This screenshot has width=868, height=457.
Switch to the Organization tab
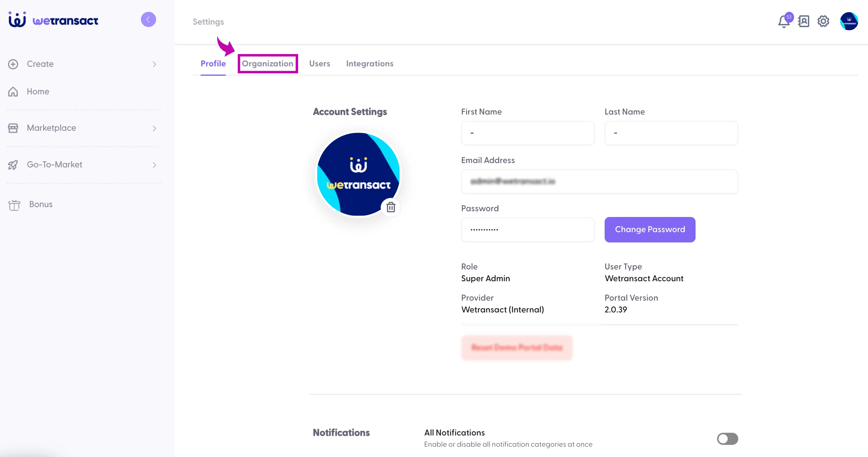pos(268,63)
